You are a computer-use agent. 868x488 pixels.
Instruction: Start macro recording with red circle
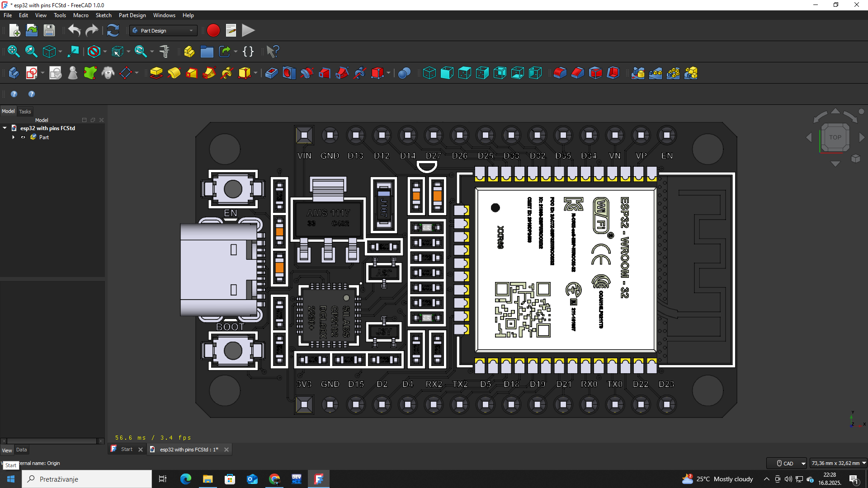pyautogui.click(x=213, y=30)
